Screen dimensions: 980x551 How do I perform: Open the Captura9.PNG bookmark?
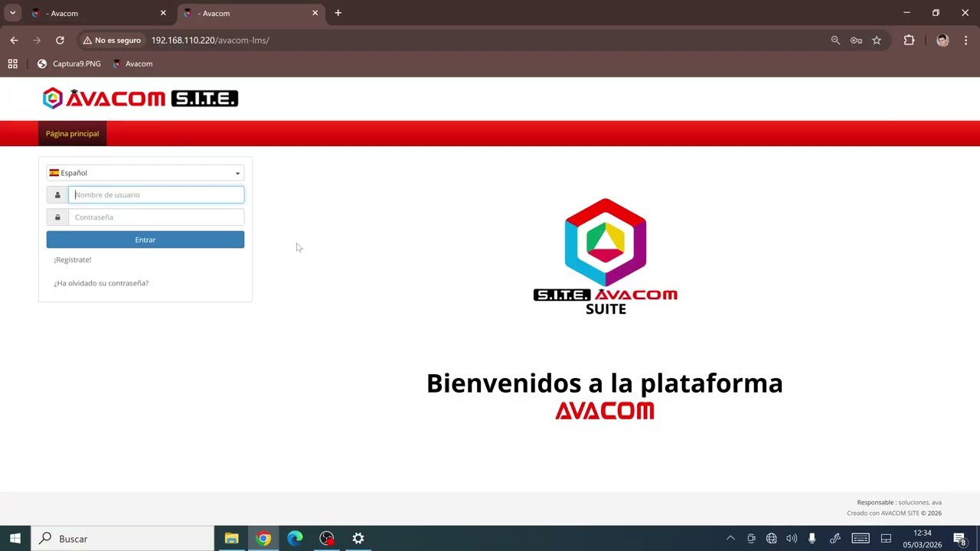click(69, 64)
